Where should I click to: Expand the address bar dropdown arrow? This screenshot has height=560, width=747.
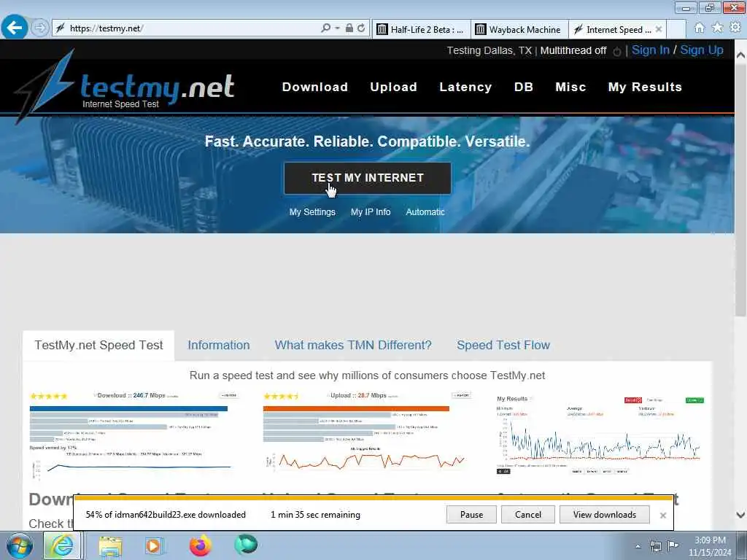(x=337, y=28)
